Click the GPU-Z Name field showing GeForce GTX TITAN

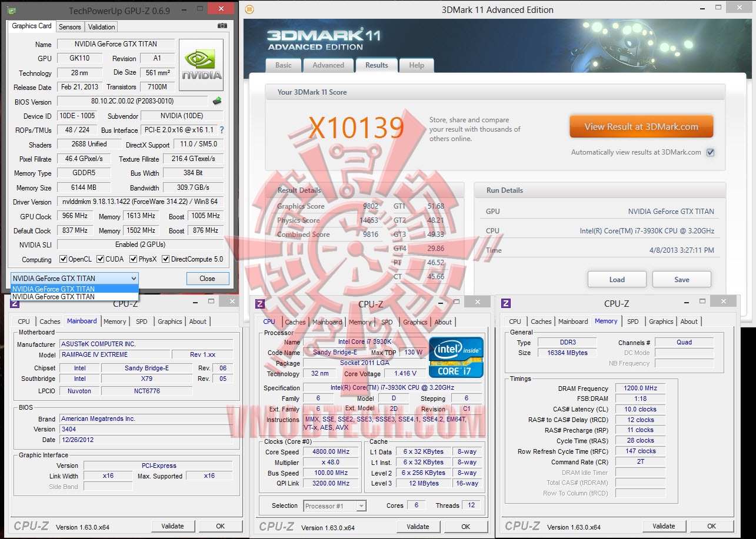(x=116, y=44)
